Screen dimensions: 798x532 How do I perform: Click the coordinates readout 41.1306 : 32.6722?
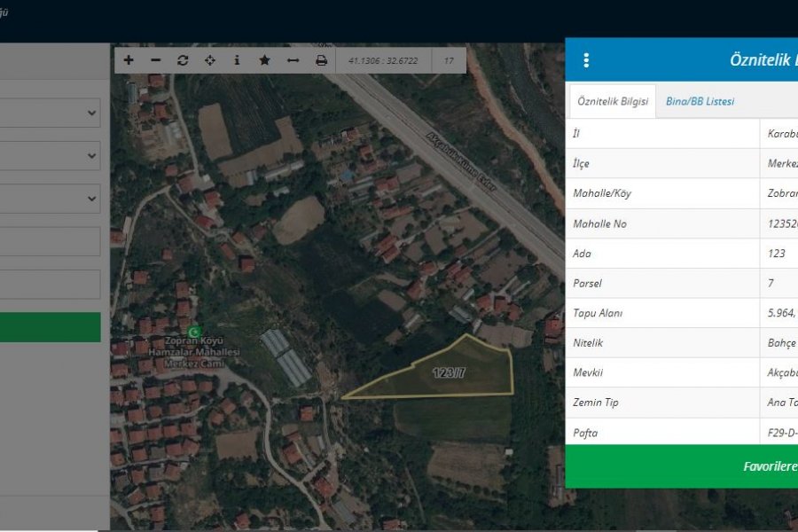pyautogui.click(x=383, y=60)
